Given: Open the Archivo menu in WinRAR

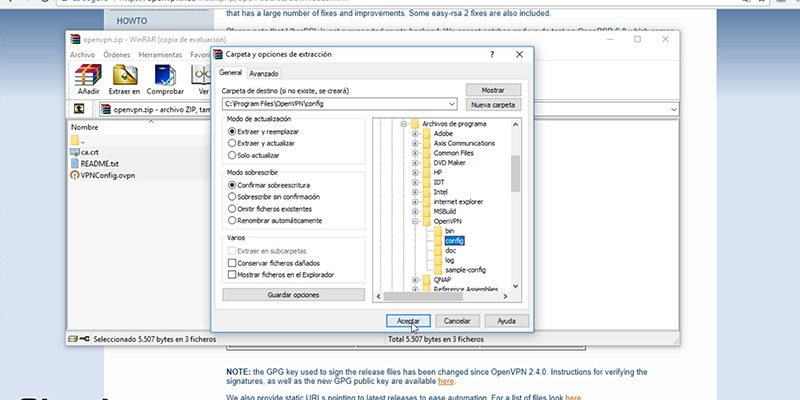Looking at the screenshot, I should coord(82,55).
